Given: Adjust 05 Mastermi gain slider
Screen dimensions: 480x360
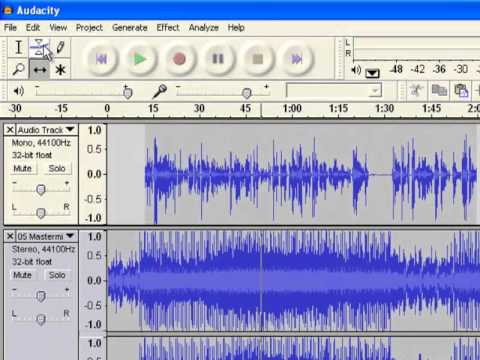Looking at the screenshot, I should [x=41, y=295].
